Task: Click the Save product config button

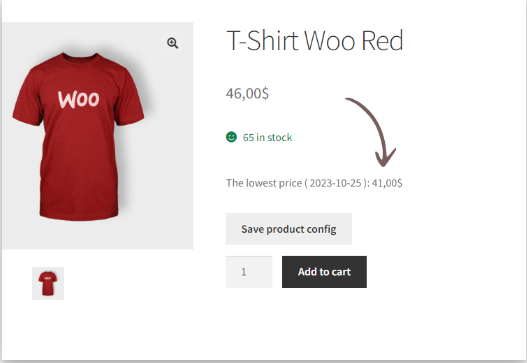Action: pos(289,229)
